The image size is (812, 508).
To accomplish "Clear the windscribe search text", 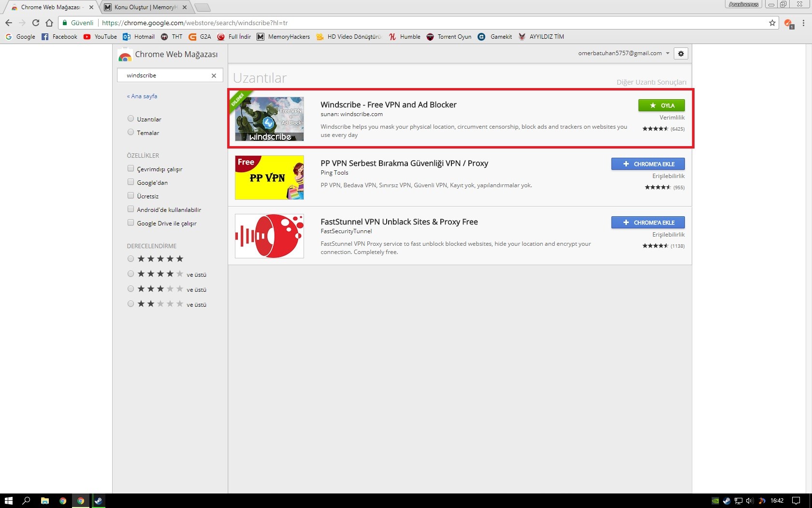I will tap(214, 75).
